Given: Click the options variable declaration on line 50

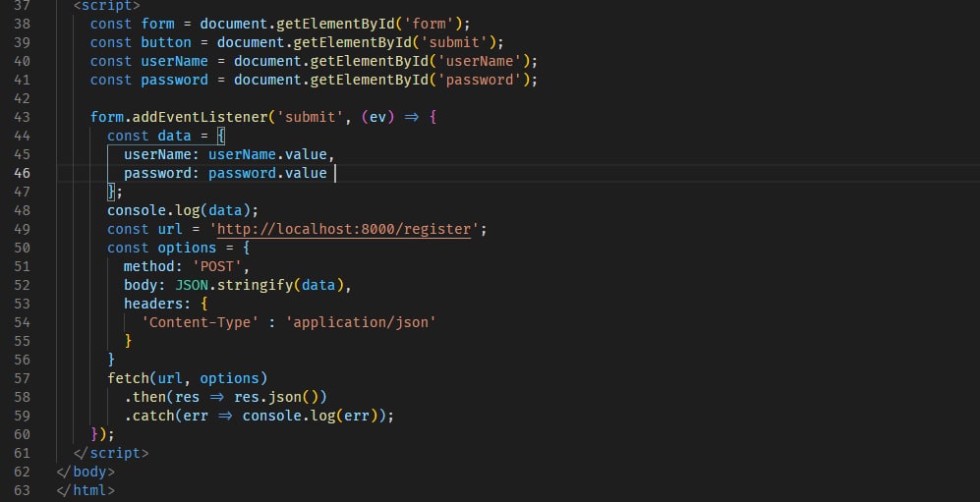Looking at the screenshot, I should click(187, 248).
